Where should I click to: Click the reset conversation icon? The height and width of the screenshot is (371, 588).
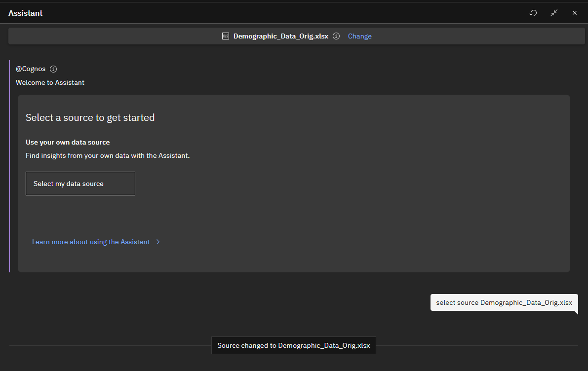coord(533,13)
